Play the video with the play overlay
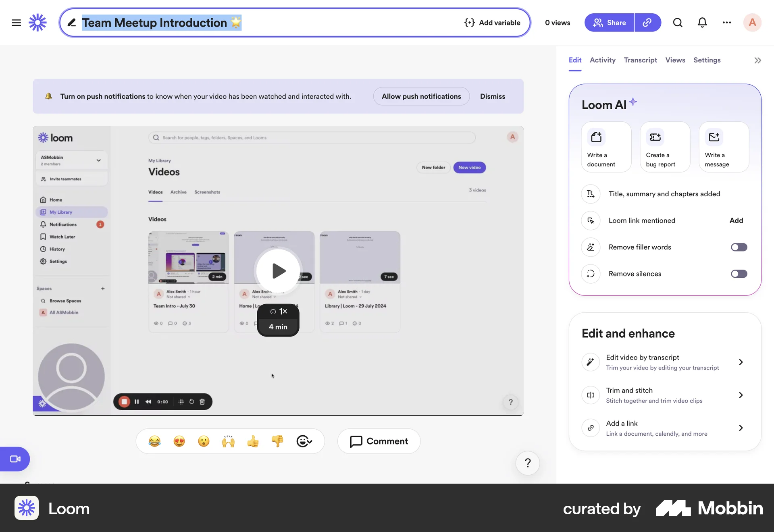The height and width of the screenshot is (532, 774). pyautogui.click(x=278, y=271)
